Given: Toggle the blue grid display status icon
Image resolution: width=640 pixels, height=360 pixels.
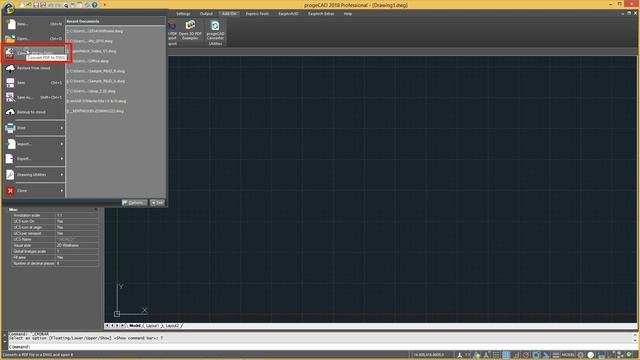Looking at the screenshot, I should [506, 355].
